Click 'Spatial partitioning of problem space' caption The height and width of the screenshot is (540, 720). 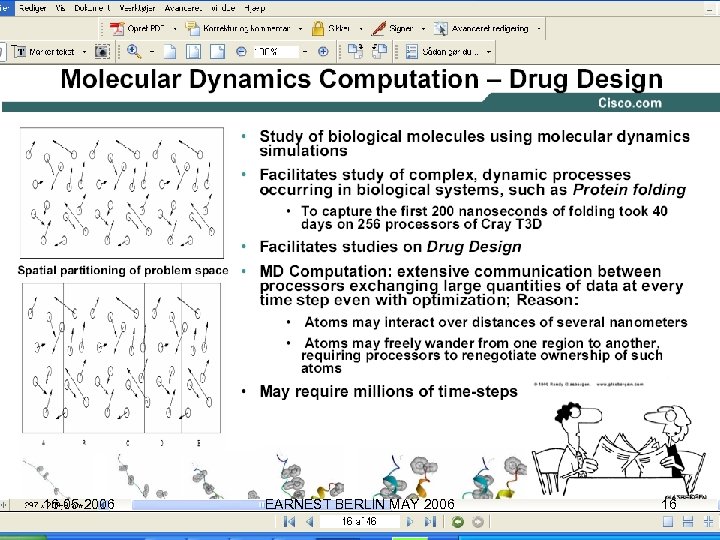point(123,270)
